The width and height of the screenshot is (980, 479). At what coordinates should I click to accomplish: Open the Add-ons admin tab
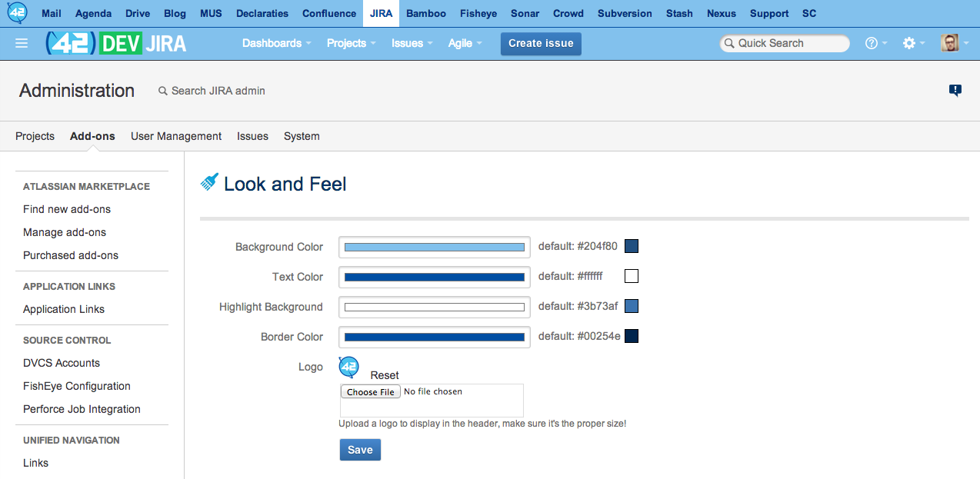coord(92,136)
